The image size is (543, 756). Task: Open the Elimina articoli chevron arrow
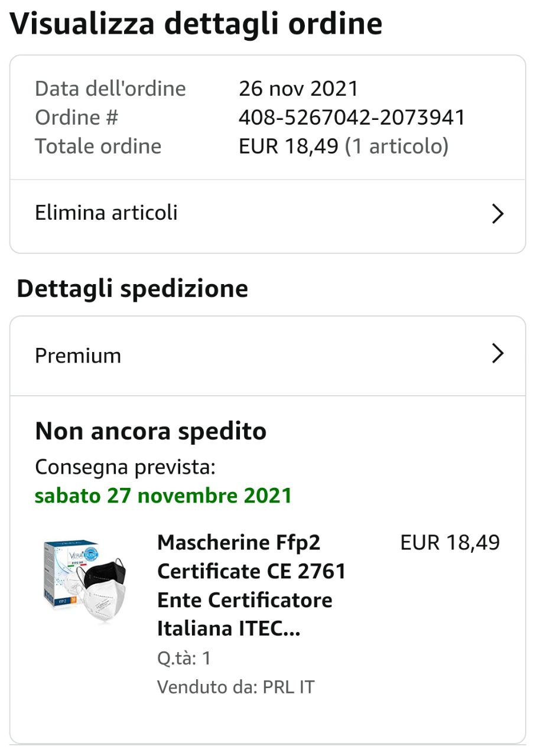tap(498, 214)
